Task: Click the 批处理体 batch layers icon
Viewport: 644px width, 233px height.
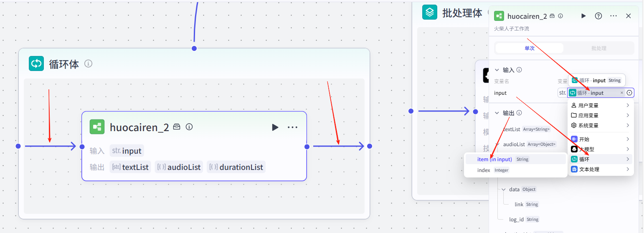Action: (429, 13)
